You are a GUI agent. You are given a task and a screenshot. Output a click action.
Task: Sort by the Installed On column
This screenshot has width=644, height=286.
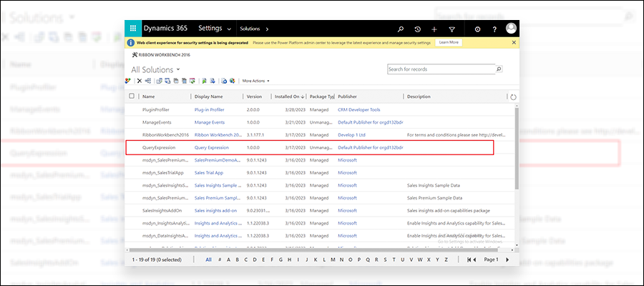290,97
